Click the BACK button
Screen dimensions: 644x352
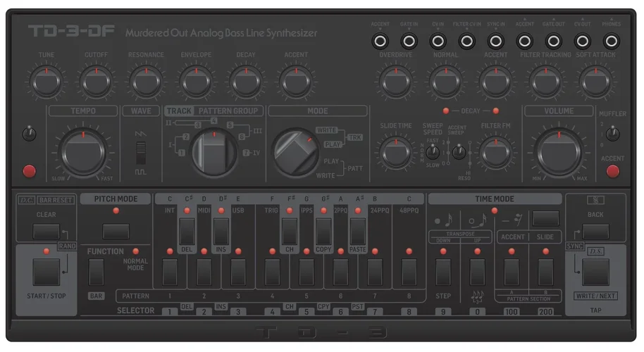pyautogui.click(x=595, y=232)
